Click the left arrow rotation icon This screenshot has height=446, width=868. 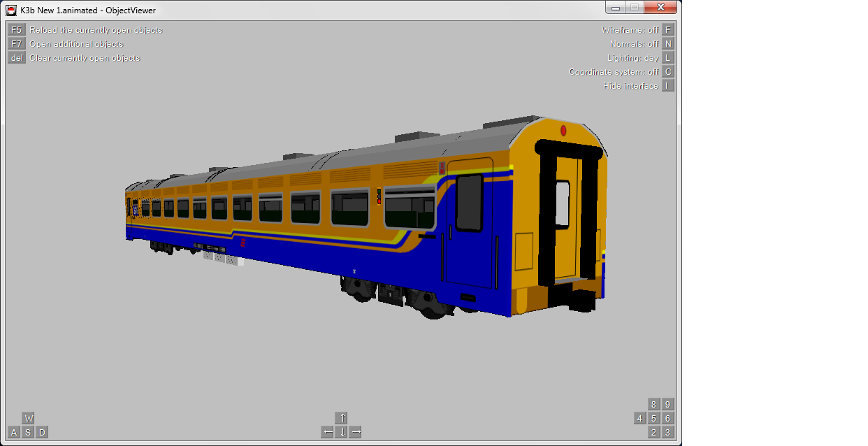click(326, 431)
